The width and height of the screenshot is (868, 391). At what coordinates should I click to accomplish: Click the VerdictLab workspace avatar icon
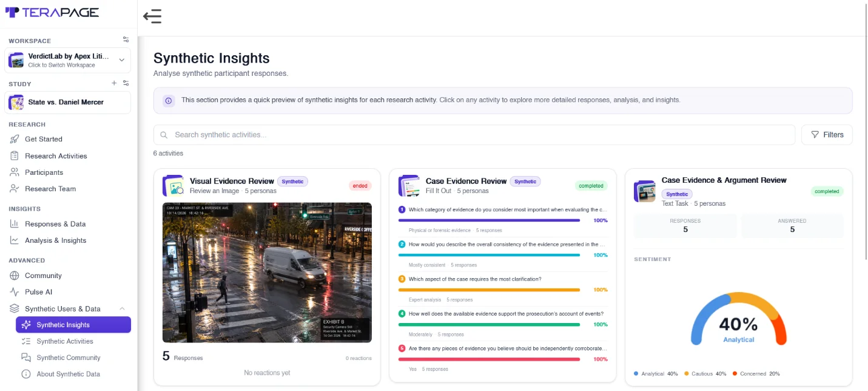[x=16, y=60]
